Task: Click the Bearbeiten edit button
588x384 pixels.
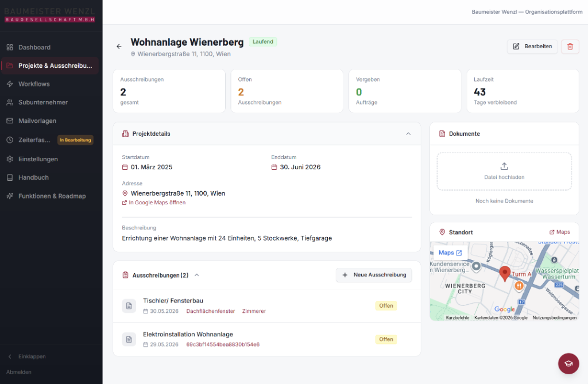Action: pos(532,46)
